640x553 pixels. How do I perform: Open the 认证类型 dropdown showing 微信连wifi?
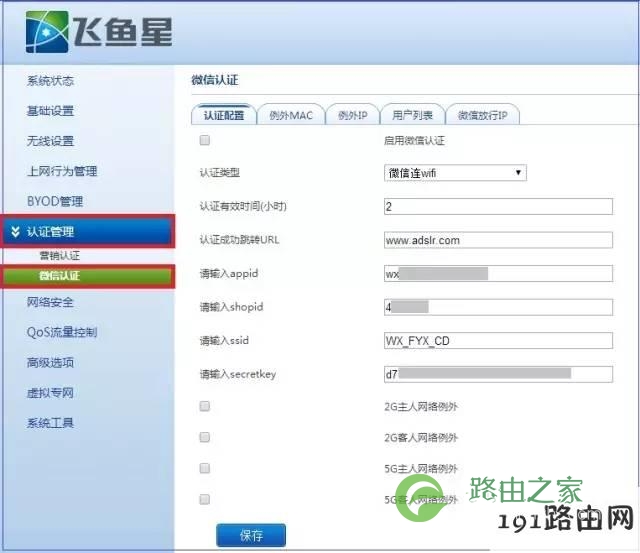point(455,173)
